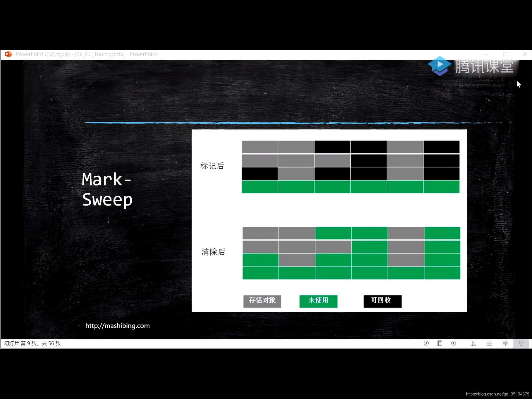This screenshot has height=399, width=532.
Task: Click the window title '06_GC_Tuning.pptx' text
Action: 100,54
